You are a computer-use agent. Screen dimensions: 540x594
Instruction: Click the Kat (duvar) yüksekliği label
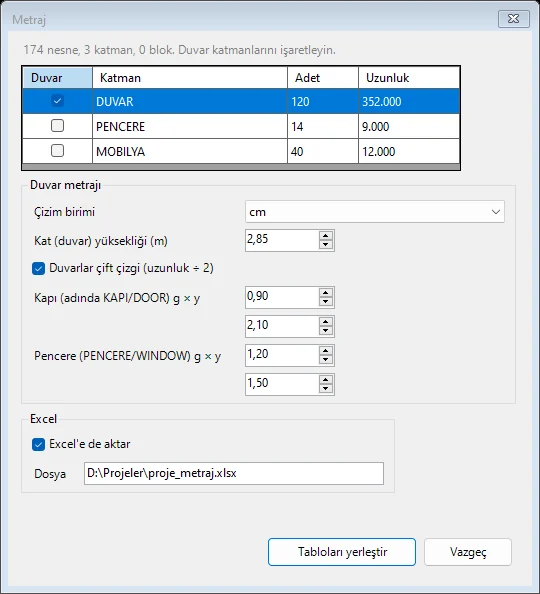click(101, 241)
